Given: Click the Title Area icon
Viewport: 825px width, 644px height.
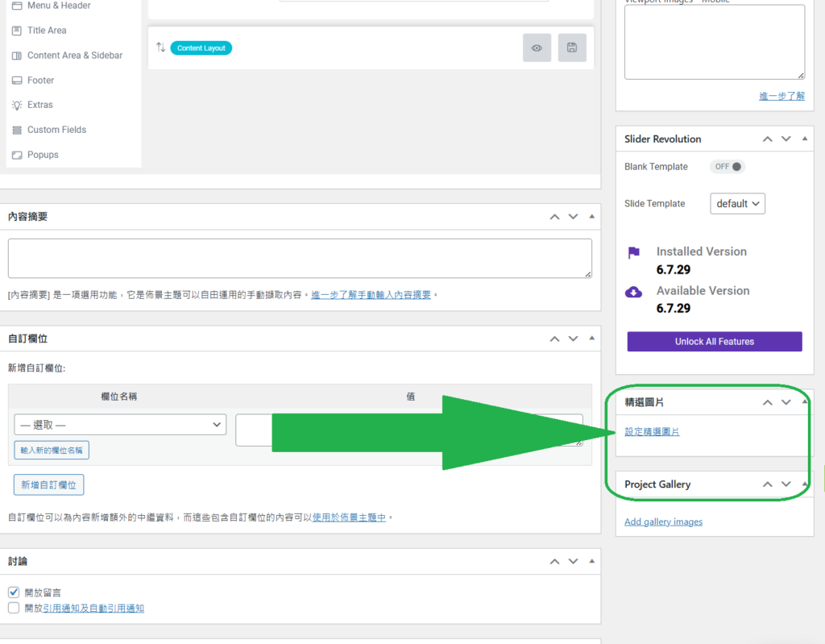Looking at the screenshot, I should point(17,31).
